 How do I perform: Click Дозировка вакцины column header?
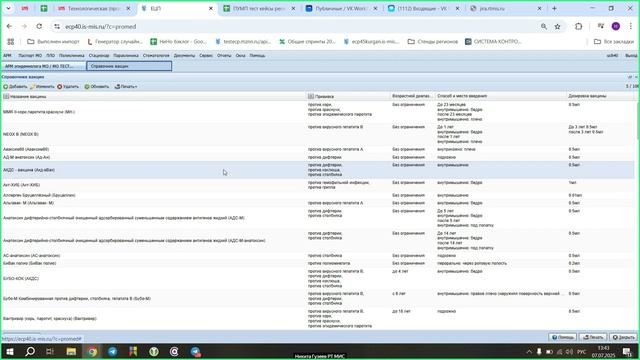(600, 96)
